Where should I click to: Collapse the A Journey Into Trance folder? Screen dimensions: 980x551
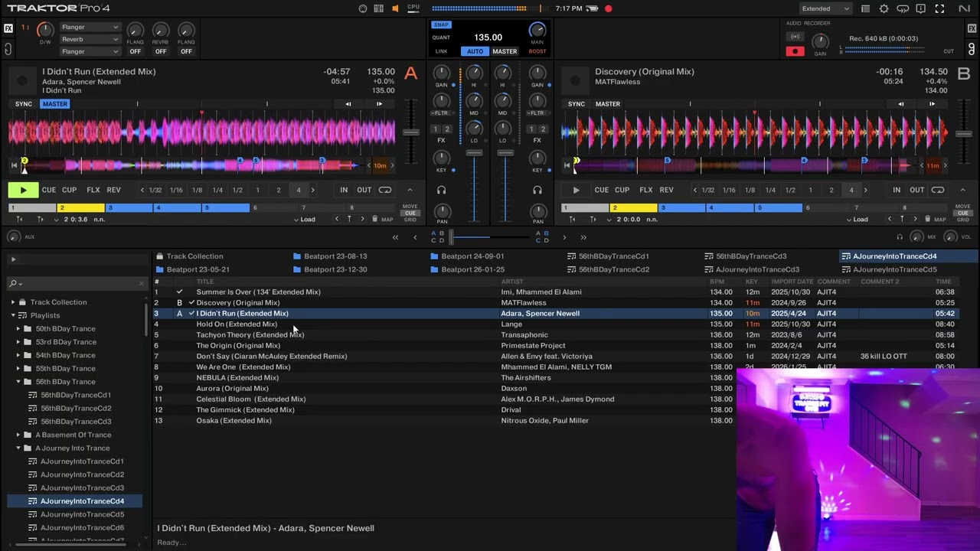(18, 448)
